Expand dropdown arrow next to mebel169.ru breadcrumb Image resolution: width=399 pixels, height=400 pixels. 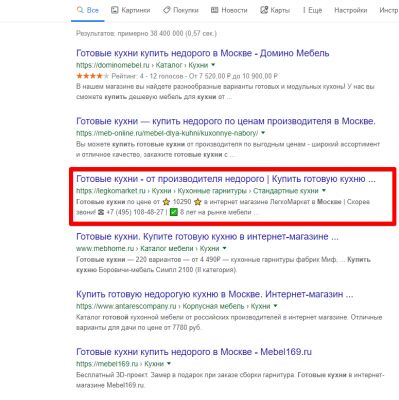point(169,364)
